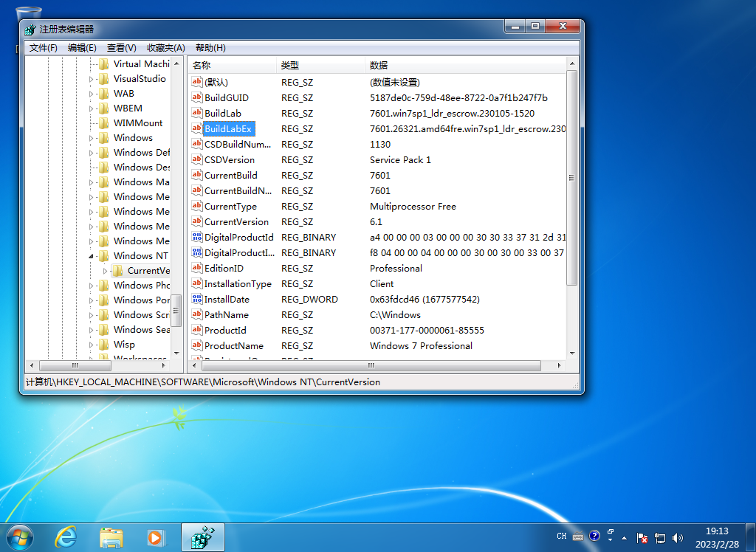Show hidden tray icons arrow
Viewport: 756px width, 552px height.
pos(625,537)
